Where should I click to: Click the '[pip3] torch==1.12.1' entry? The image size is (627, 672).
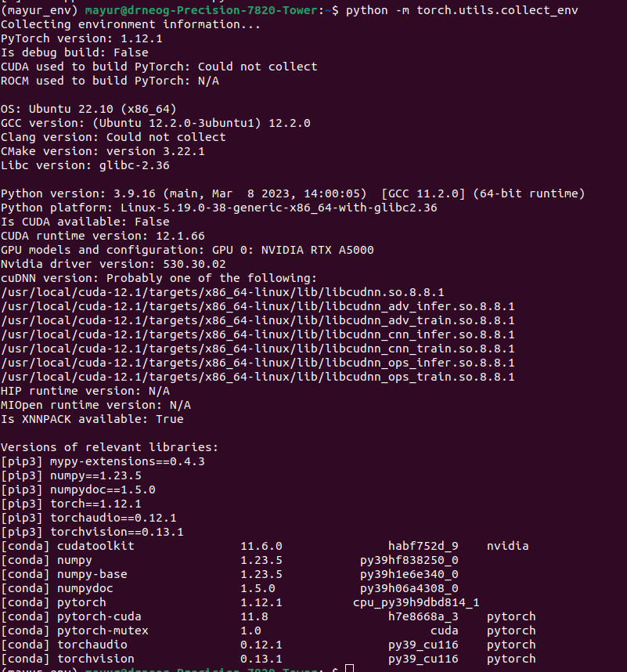71,504
